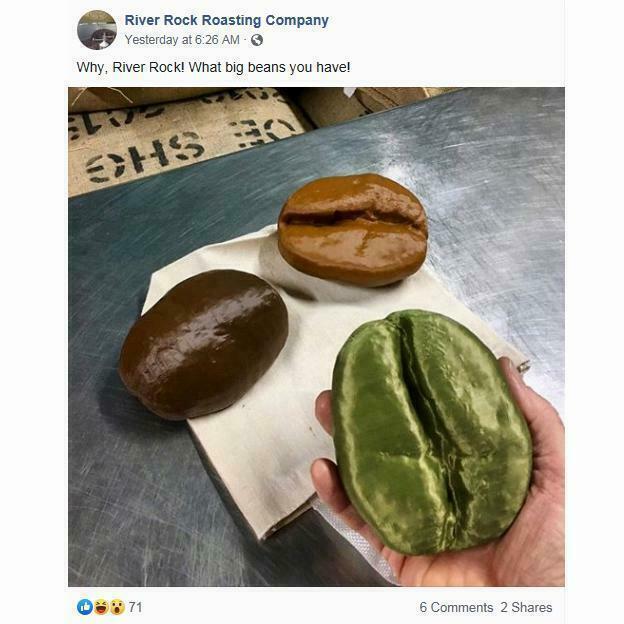
Task: Click the light brown split bean in photo
Action: coord(353,230)
